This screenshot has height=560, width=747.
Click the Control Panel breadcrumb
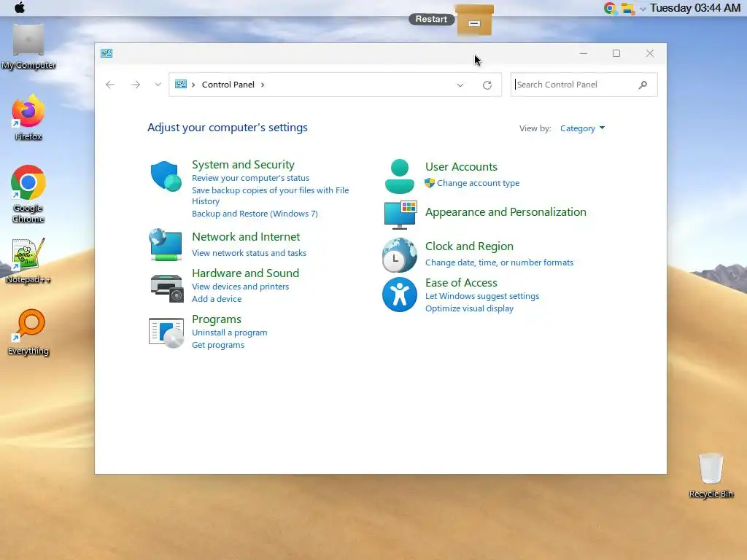point(228,85)
